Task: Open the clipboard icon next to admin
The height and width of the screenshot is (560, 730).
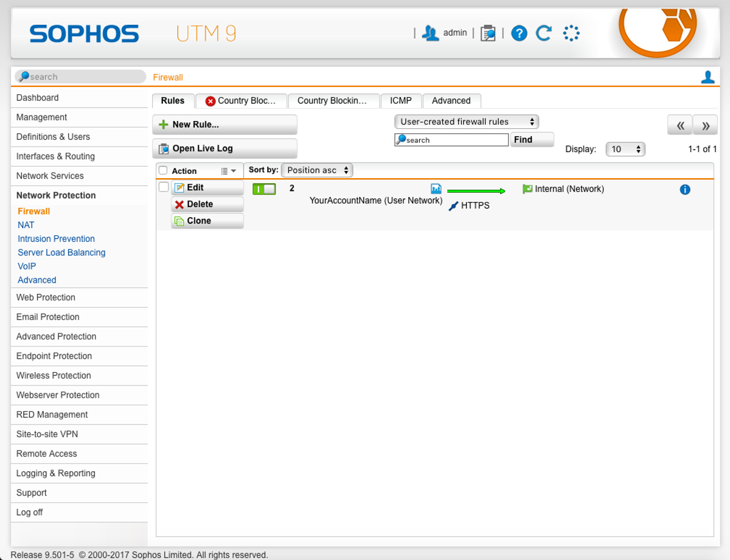Action: coord(488,33)
